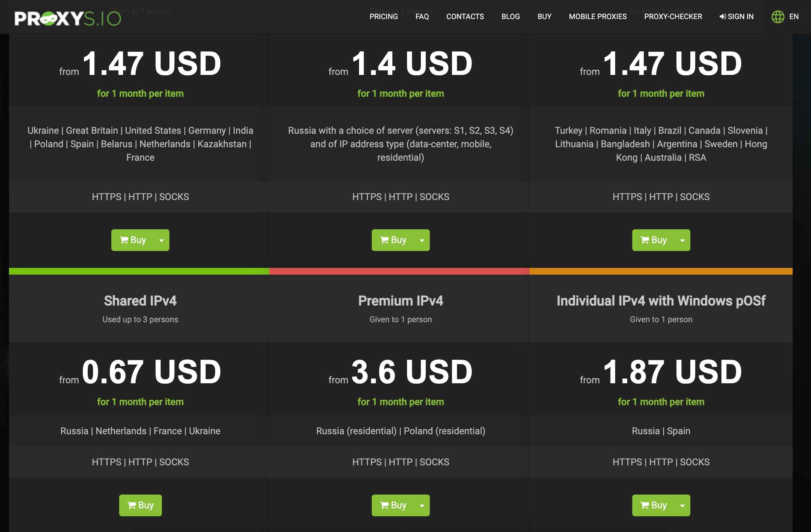Click the cart icon in the Ukraine plan Buy button

tap(124, 240)
